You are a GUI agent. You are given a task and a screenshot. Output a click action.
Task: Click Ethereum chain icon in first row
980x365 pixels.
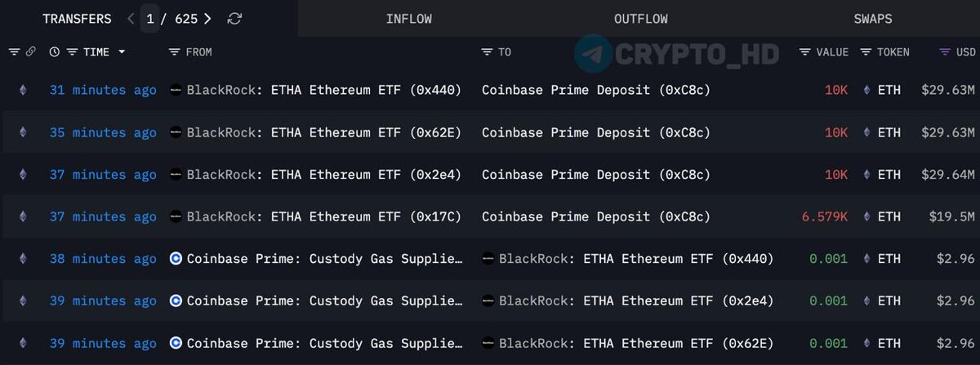click(23, 90)
